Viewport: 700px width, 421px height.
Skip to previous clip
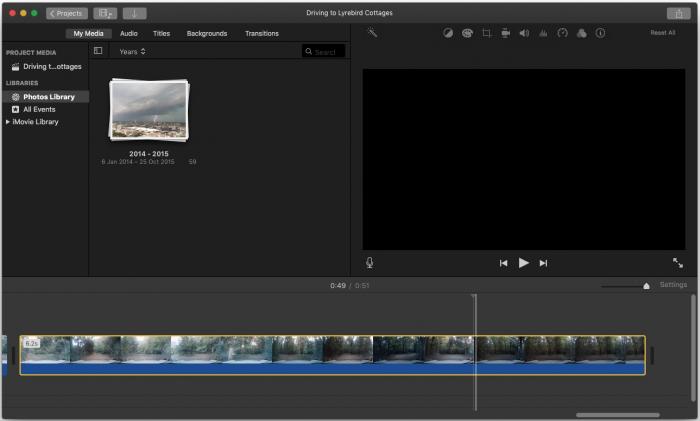click(x=504, y=263)
